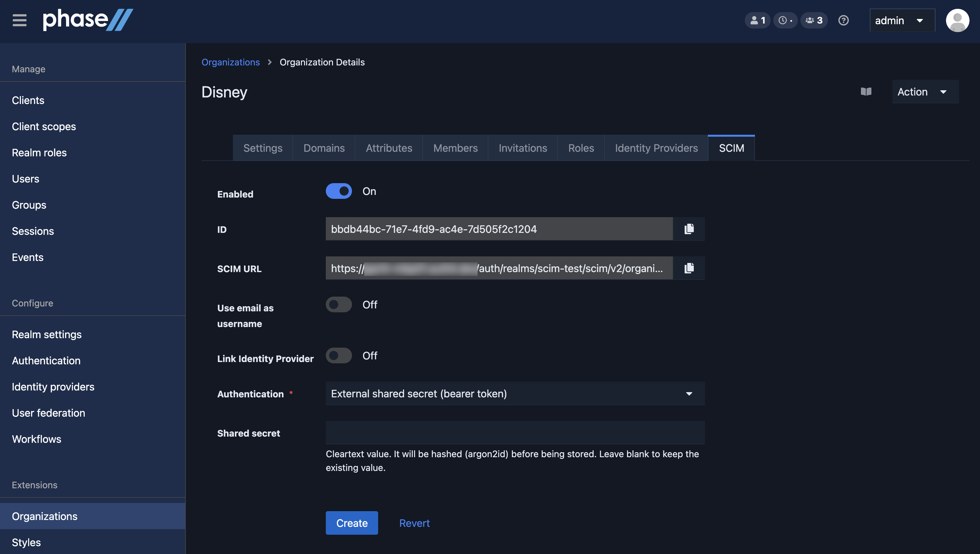Open User federation
Screen dimensions: 980x554
[93, 413]
